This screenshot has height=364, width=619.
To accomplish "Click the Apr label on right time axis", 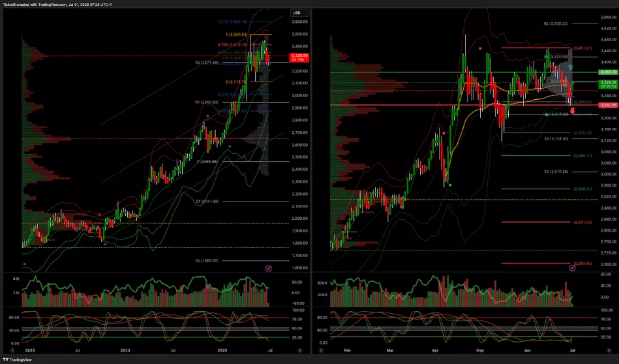I will click(x=436, y=350).
